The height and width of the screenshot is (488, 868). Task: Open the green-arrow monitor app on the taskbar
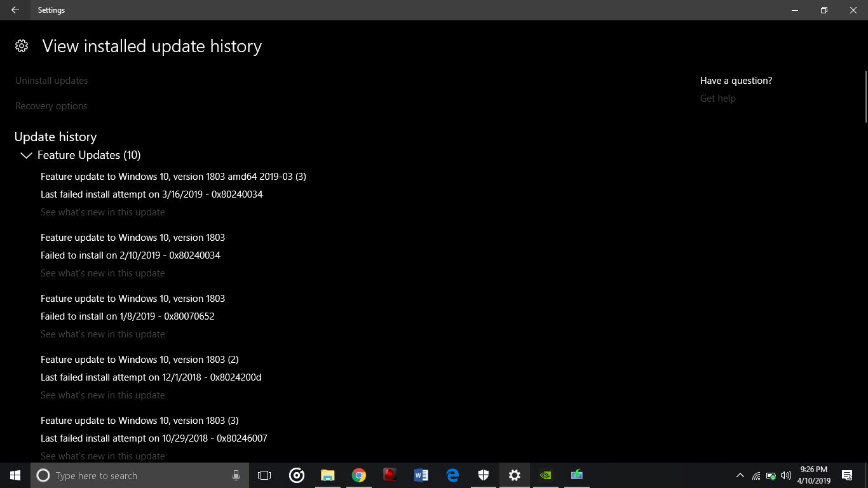[x=577, y=475]
